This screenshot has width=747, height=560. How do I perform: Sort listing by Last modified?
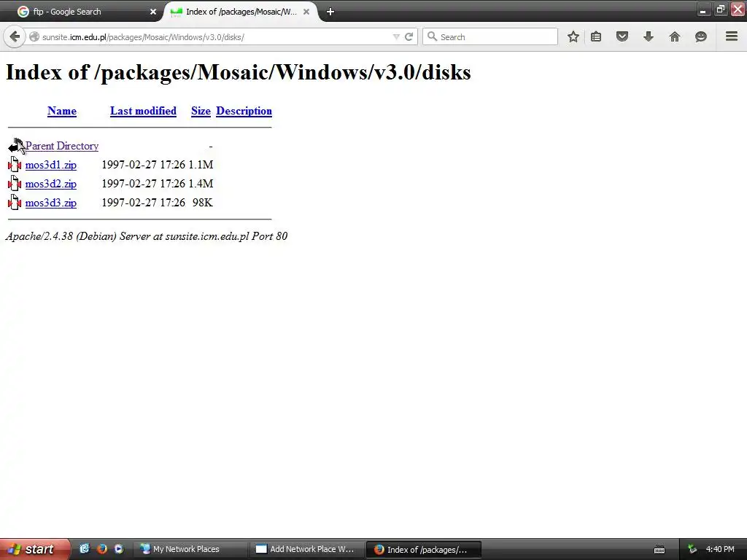click(x=143, y=111)
